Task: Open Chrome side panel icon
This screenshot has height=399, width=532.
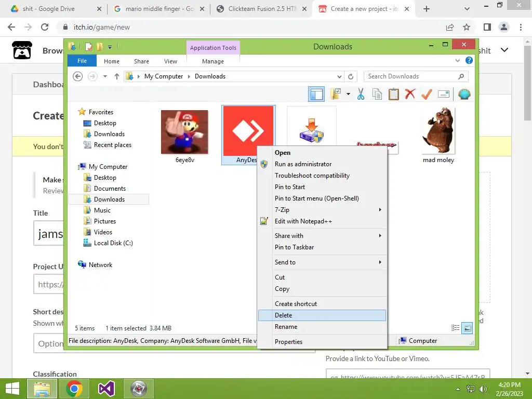Action: click(487, 27)
